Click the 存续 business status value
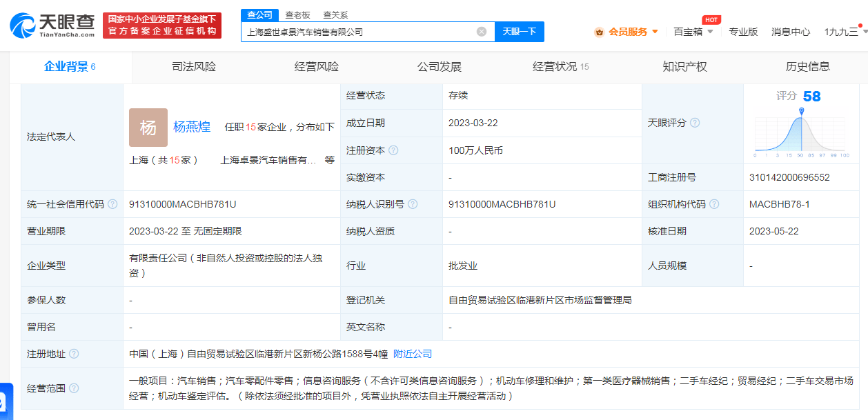The image size is (868, 420). tap(458, 95)
